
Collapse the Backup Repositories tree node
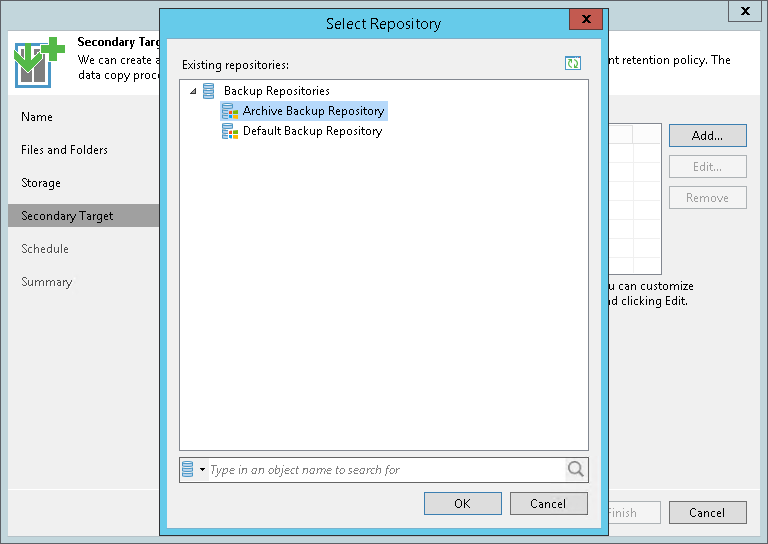coord(193,91)
